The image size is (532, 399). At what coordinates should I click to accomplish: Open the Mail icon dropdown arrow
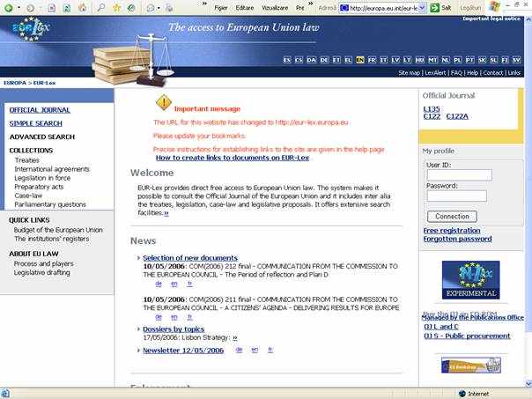tap(159, 8)
